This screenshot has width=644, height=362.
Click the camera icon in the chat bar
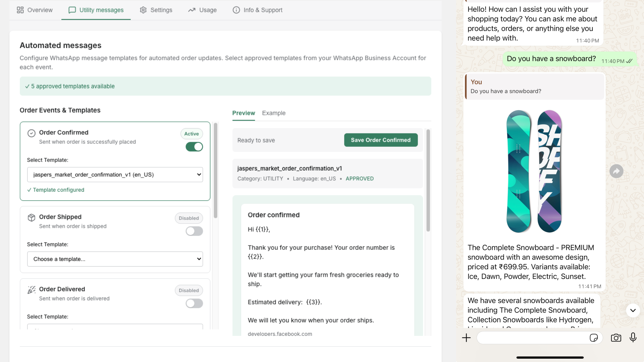pyautogui.click(x=616, y=338)
